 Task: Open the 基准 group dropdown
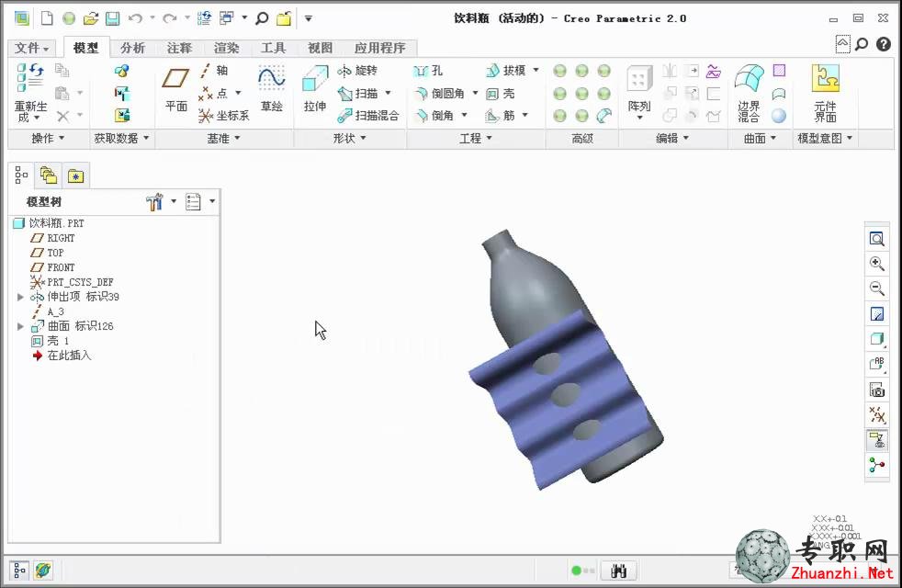pos(224,138)
